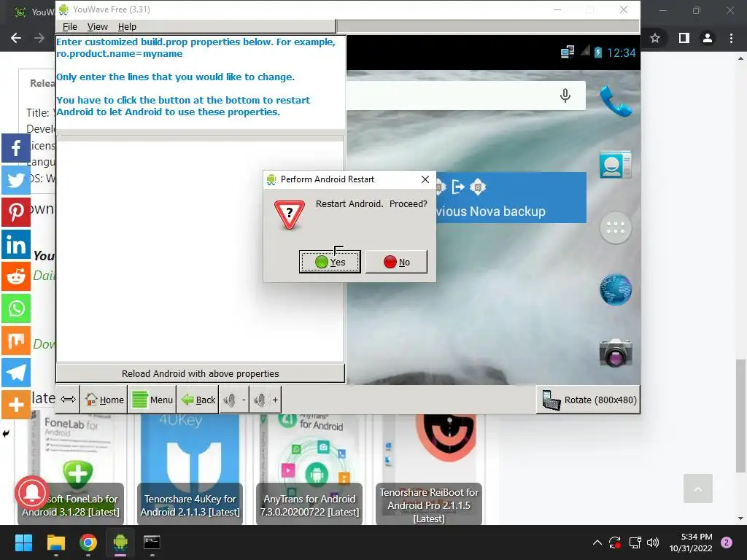Screen dimensions: 747x560
Task: Click YouWave Android icon in taskbar
Action: pyautogui.click(x=120, y=542)
